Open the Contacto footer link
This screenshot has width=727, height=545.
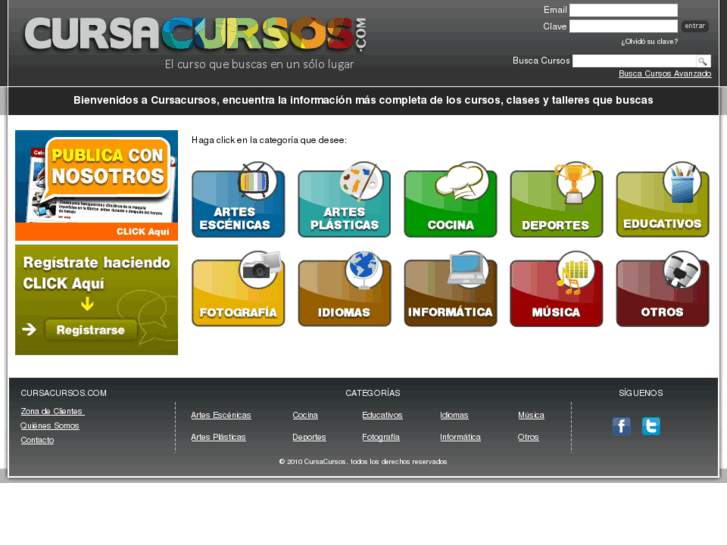point(37,440)
